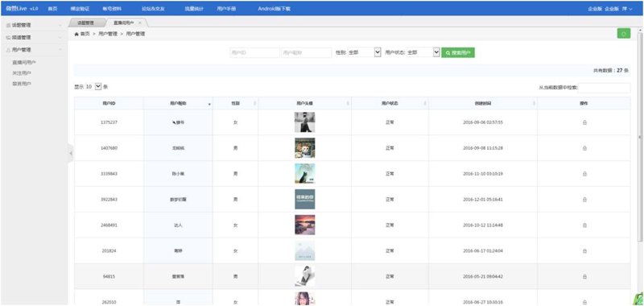Open 首页 in the top navigation
This screenshot has width=644, height=306.
(52, 9)
